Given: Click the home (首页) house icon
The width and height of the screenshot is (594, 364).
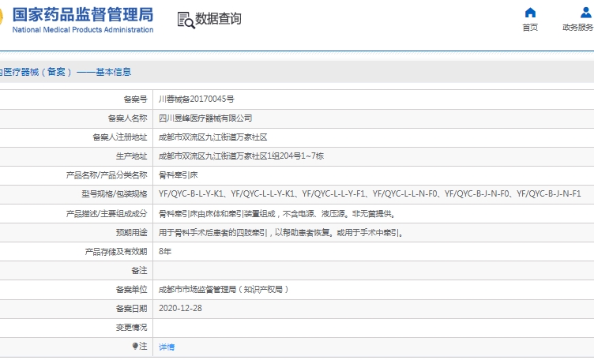Looking at the screenshot, I should click(x=530, y=13).
